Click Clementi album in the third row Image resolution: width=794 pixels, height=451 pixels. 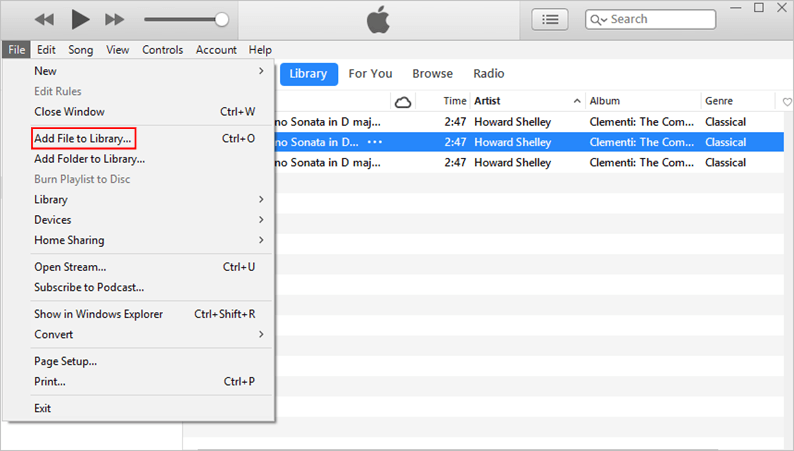[642, 162]
